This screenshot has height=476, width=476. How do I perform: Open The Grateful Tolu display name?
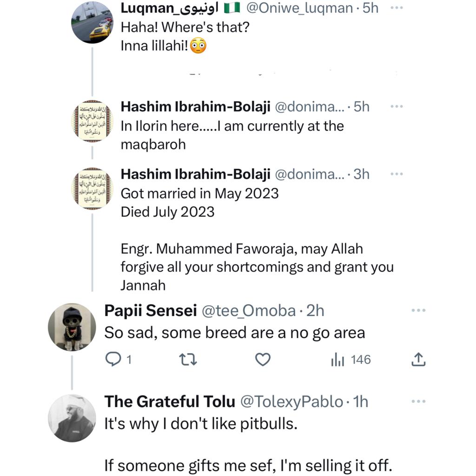[169, 401]
